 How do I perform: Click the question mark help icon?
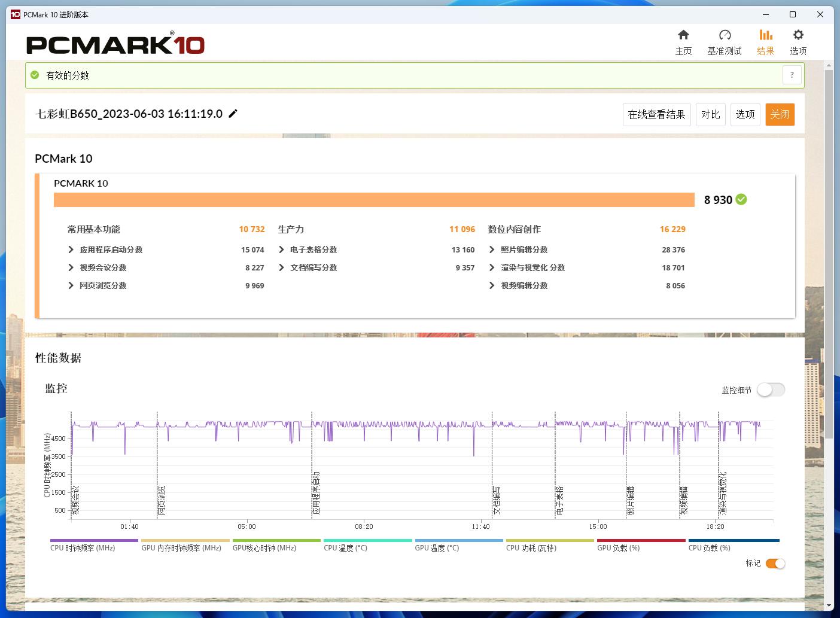(x=792, y=75)
